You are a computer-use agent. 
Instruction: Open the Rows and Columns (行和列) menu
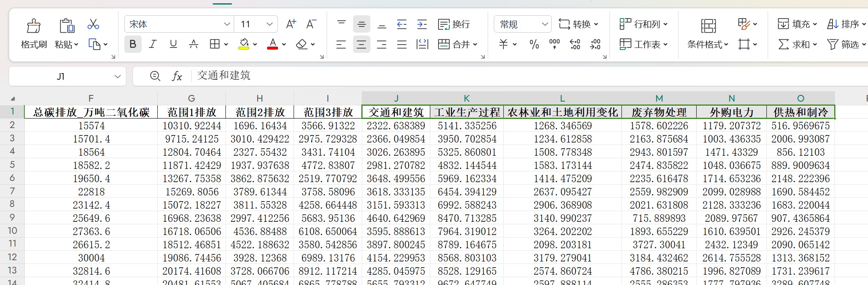pyautogui.click(x=643, y=24)
